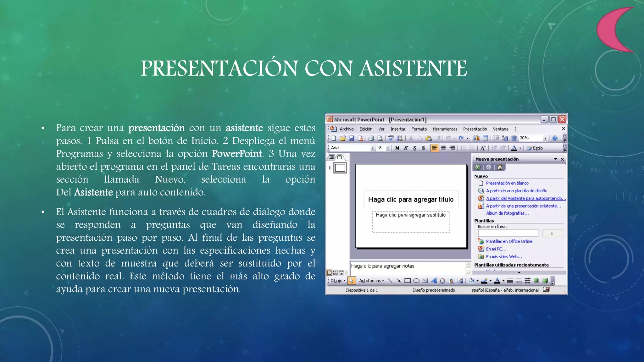Open the Presentación menu
644x362 pixels.
click(475, 129)
